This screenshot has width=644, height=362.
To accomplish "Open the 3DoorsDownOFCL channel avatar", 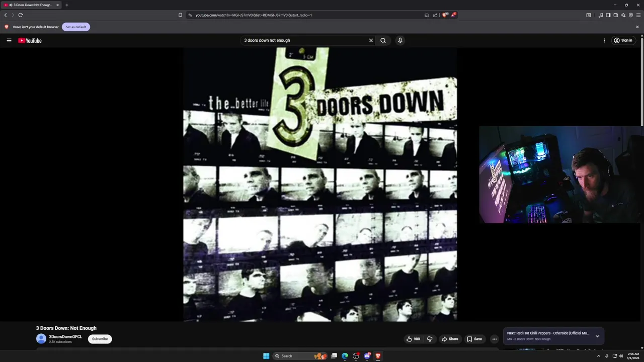I will point(41,339).
